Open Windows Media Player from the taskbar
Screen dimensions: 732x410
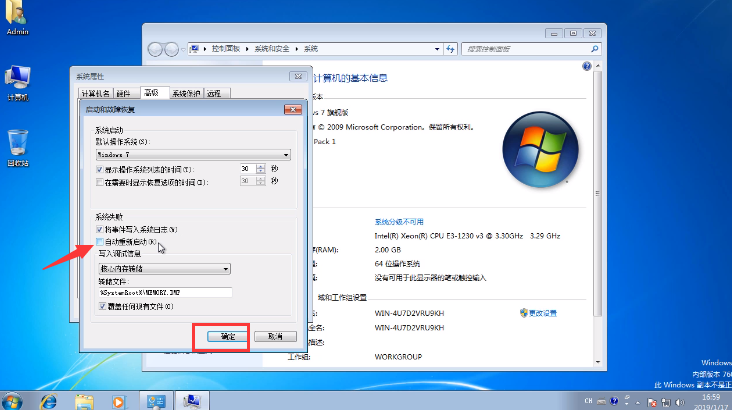click(x=120, y=400)
